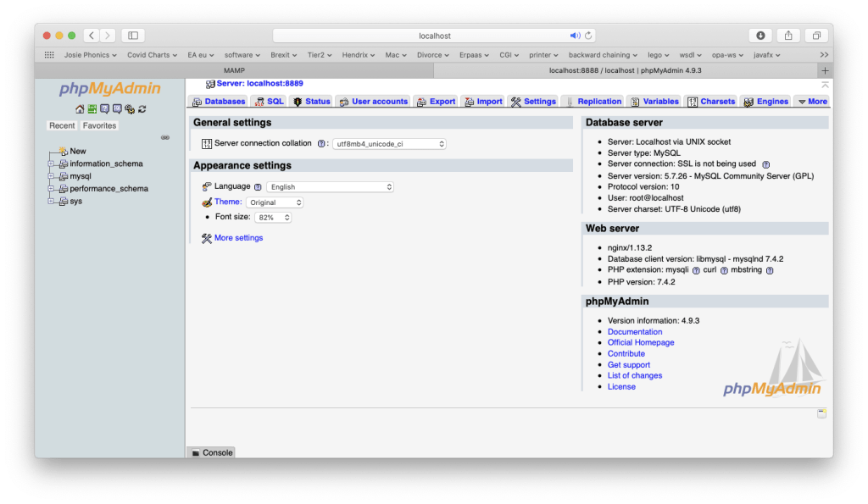Switch to the SQL tab
Viewport: 868px width, 504px height.
click(270, 102)
